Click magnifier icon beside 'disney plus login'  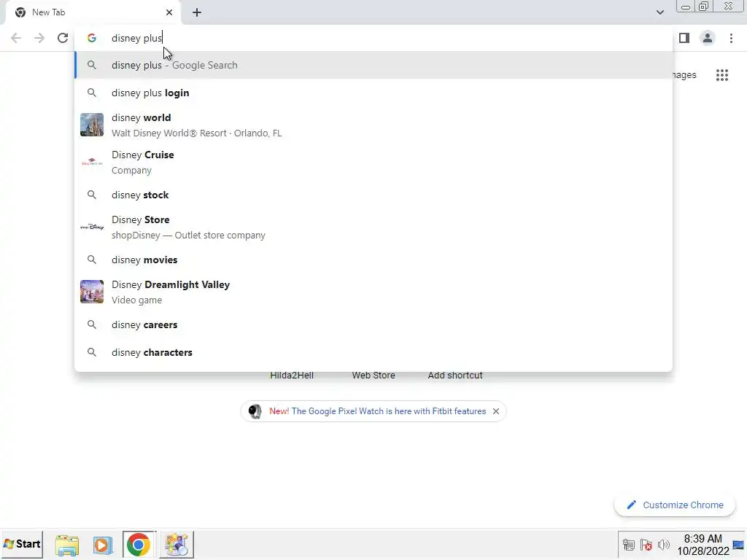91,93
